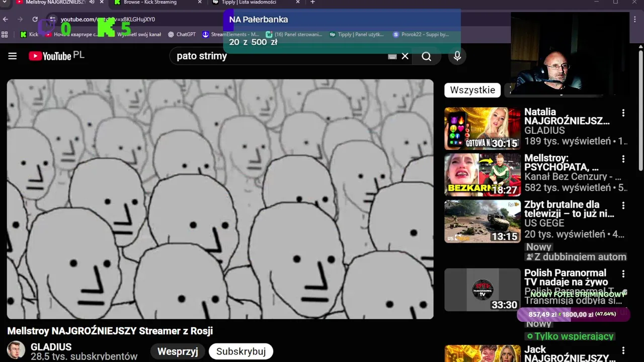This screenshot has width=644, height=362.
Task: Open options for Mellstroy: PSYCHOPATA video
Action: point(623,159)
